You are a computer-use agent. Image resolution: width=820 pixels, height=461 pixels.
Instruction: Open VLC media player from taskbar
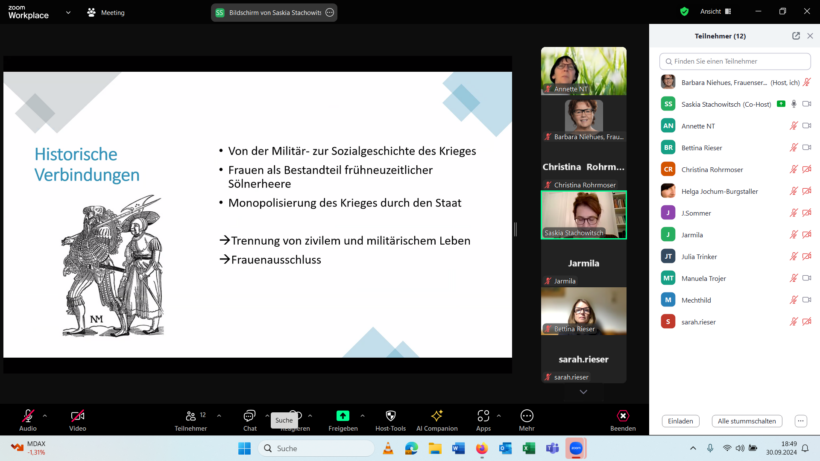pos(387,448)
